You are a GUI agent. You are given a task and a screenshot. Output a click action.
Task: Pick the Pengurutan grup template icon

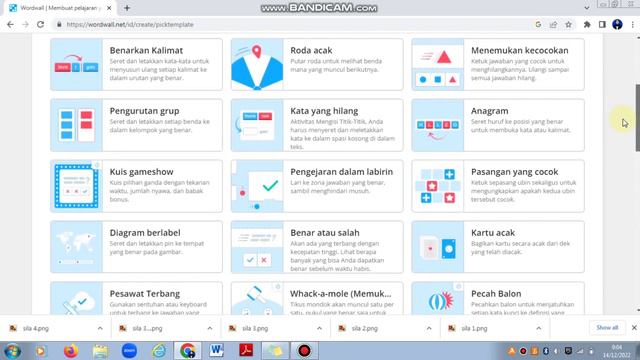(76, 125)
